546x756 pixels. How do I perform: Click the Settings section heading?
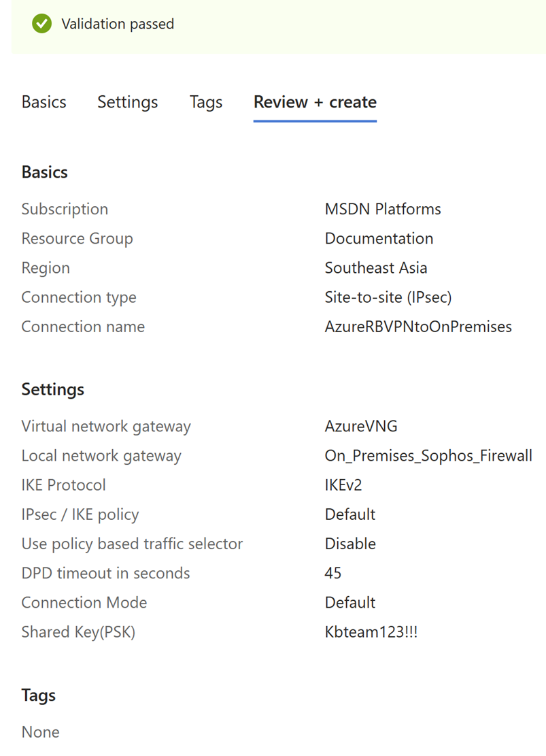(53, 389)
